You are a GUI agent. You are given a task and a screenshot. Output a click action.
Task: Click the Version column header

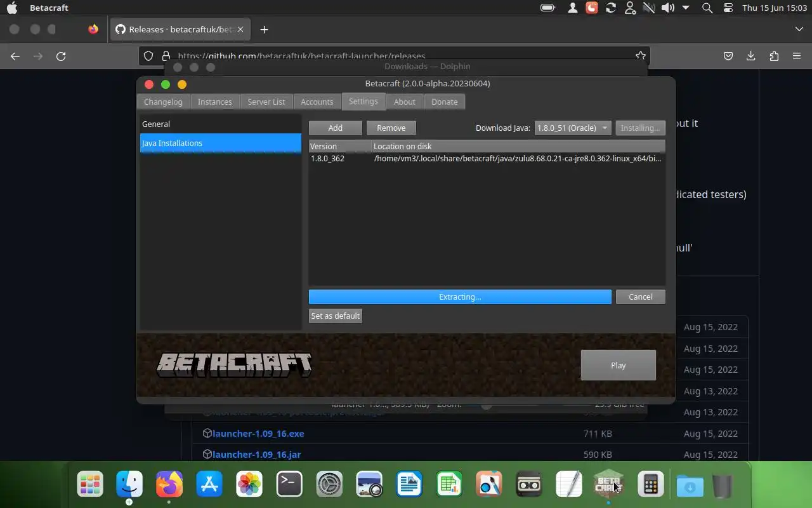coord(340,146)
